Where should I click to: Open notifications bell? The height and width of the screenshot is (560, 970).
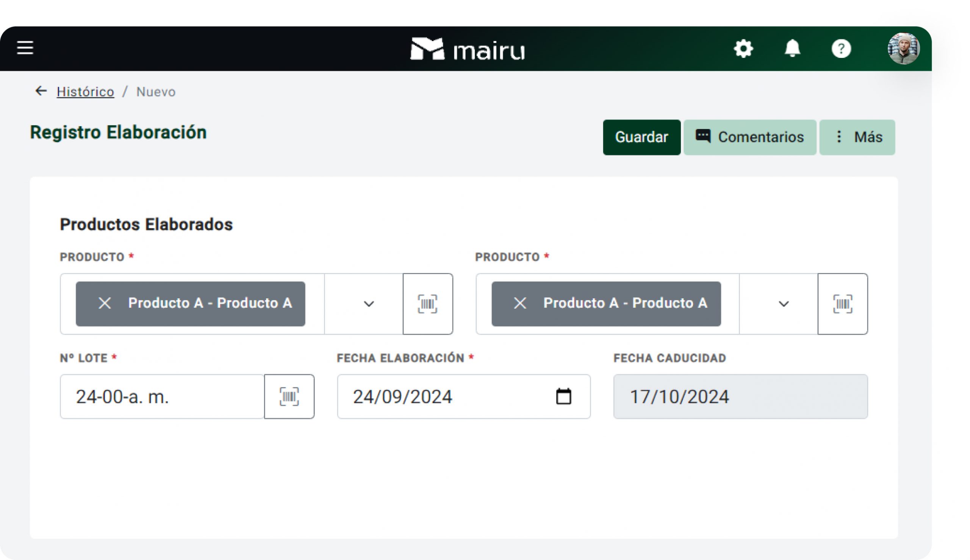coord(792,49)
